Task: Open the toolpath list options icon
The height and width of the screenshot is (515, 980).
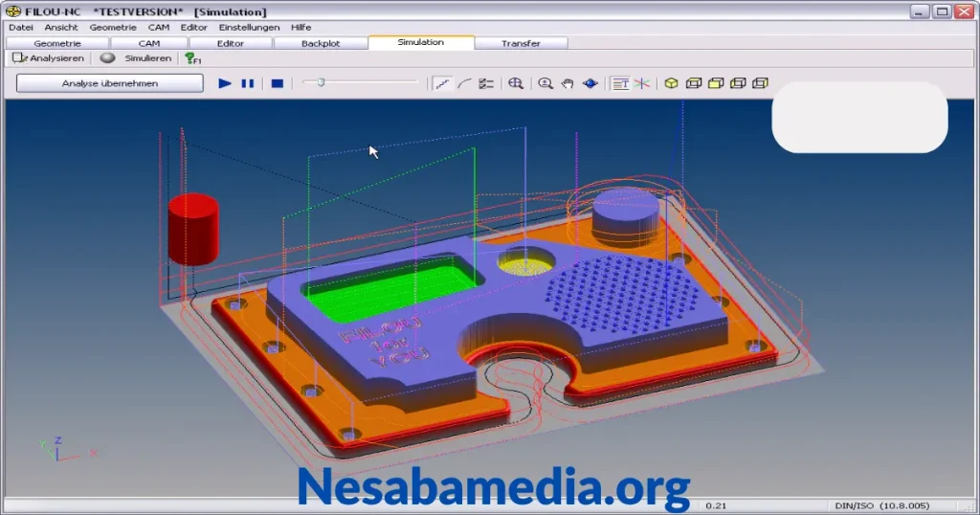Action: [x=486, y=83]
